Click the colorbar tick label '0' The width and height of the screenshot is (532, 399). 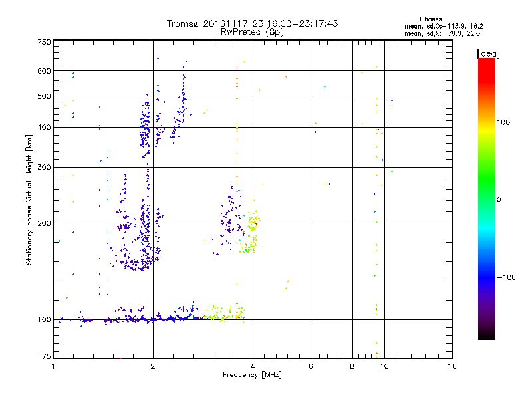point(499,200)
